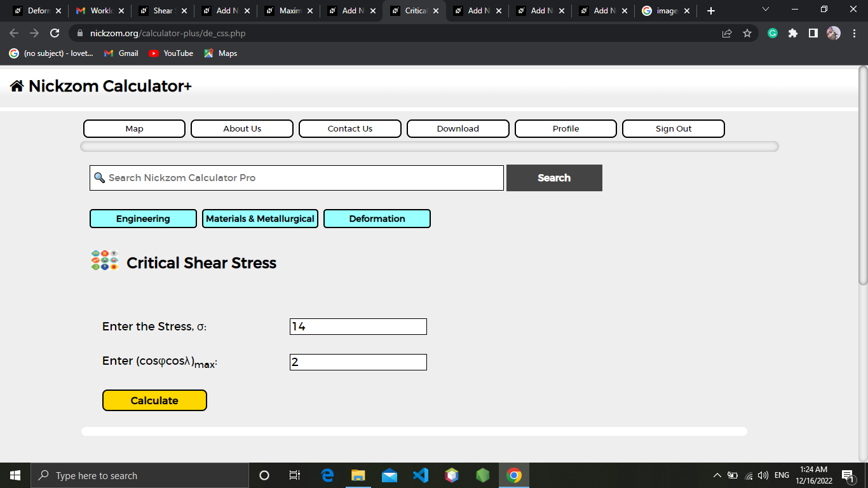Click the page vertical scrollbar
Image resolution: width=868 pixels, height=488 pixels.
coord(863,175)
